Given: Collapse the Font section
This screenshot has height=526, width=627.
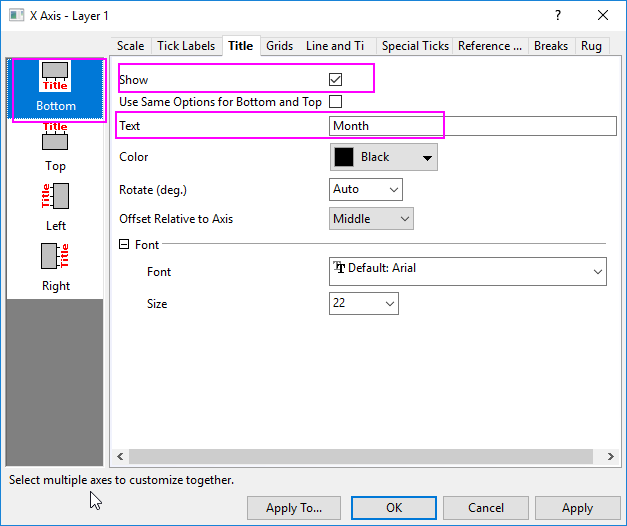Looking at the screenshot, I should click(x=124, y=244).
